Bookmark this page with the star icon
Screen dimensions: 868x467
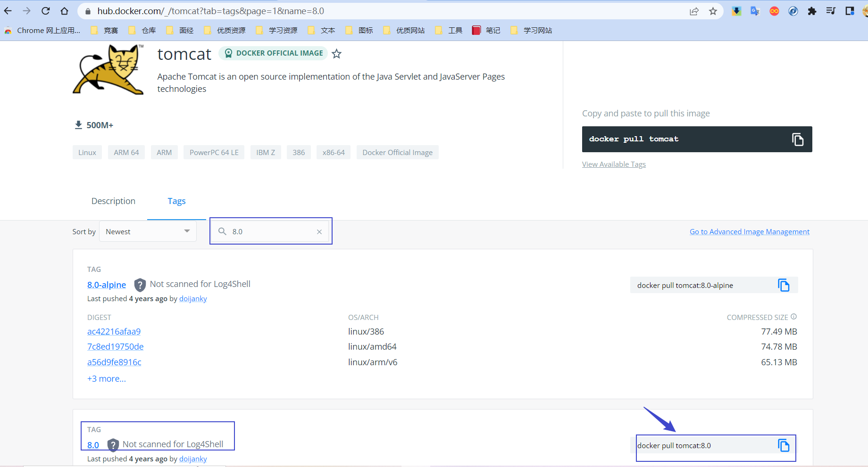coord(713,11)
